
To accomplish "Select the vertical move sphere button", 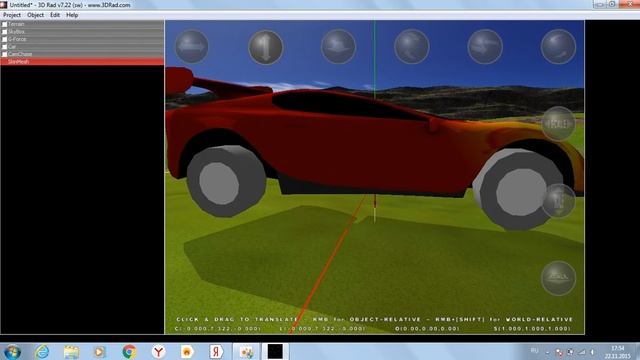I will pos(265,47).
